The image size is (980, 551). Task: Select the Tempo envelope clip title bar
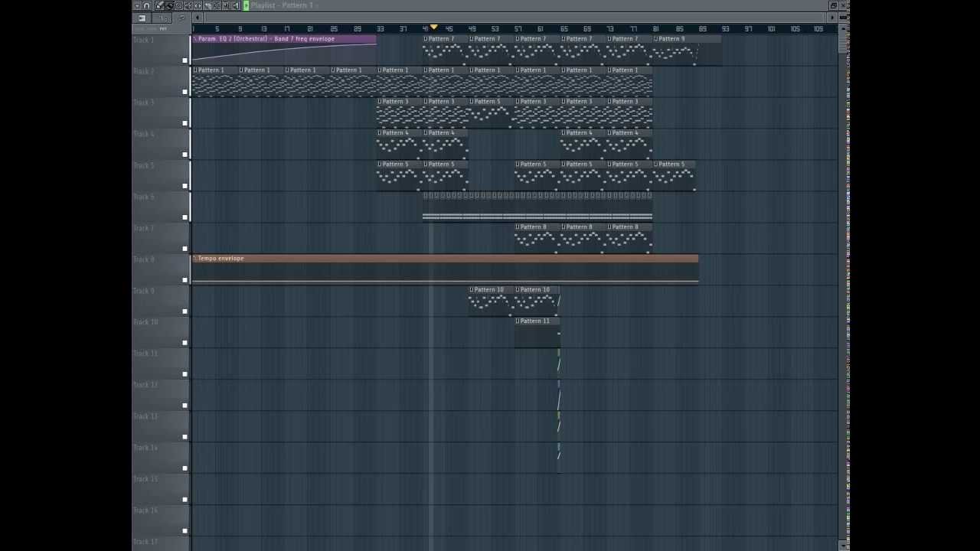[x=445, y=259]
